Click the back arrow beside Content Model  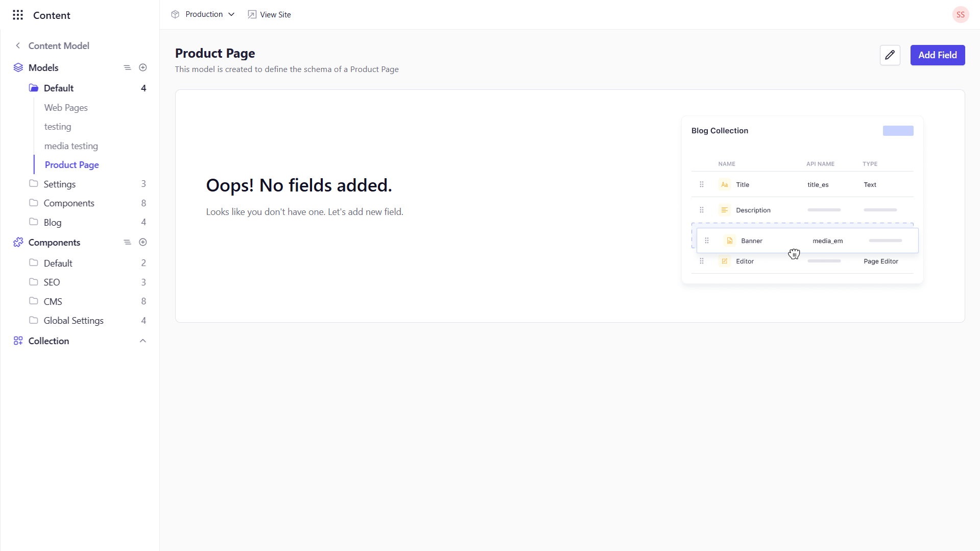[18, 45]
